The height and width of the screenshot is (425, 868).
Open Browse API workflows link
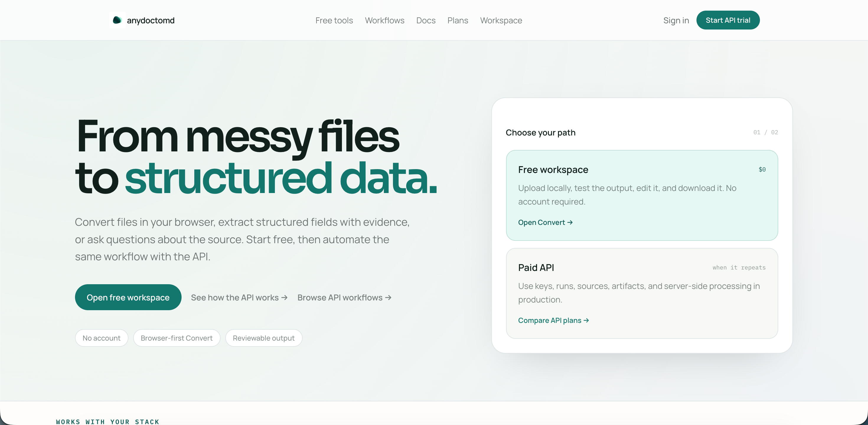(344, 298)
